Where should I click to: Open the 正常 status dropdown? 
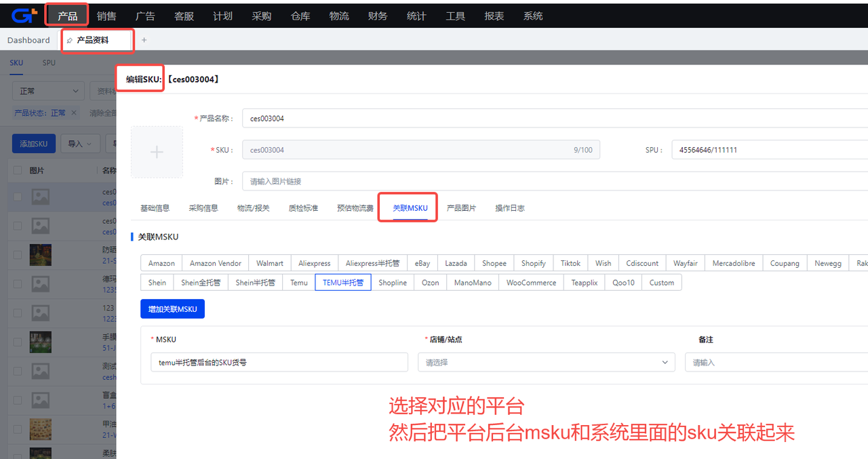click(x=49, y=91)
